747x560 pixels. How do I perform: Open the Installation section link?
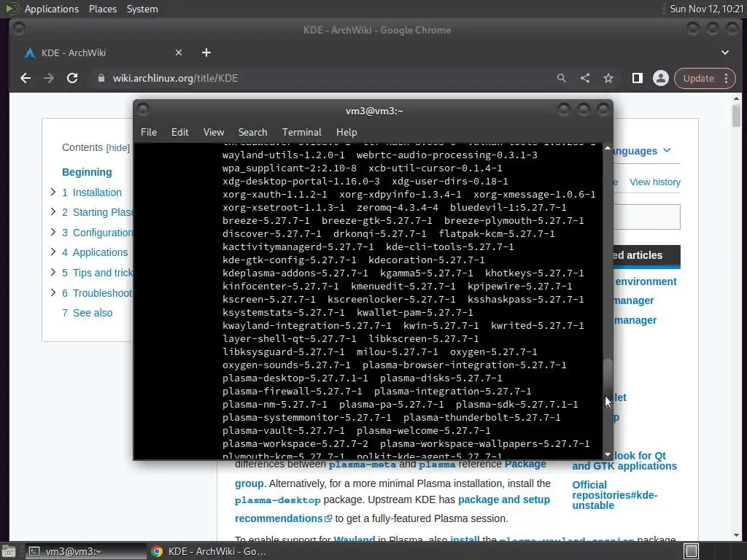(x=97, y=192)
